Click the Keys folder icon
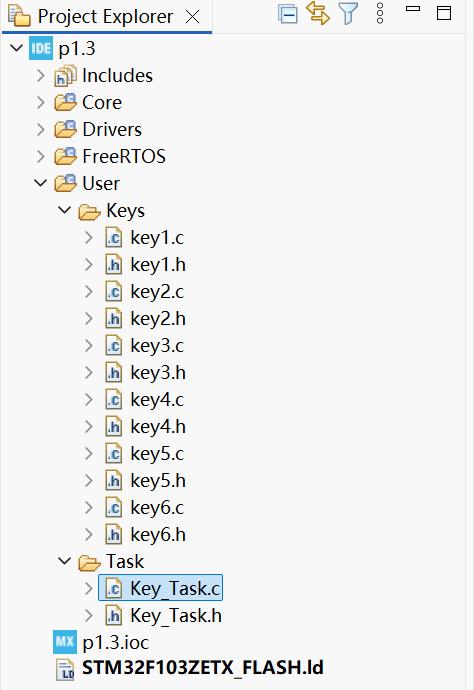This screenshot has width=474, height=690. (x=89, y=212)
